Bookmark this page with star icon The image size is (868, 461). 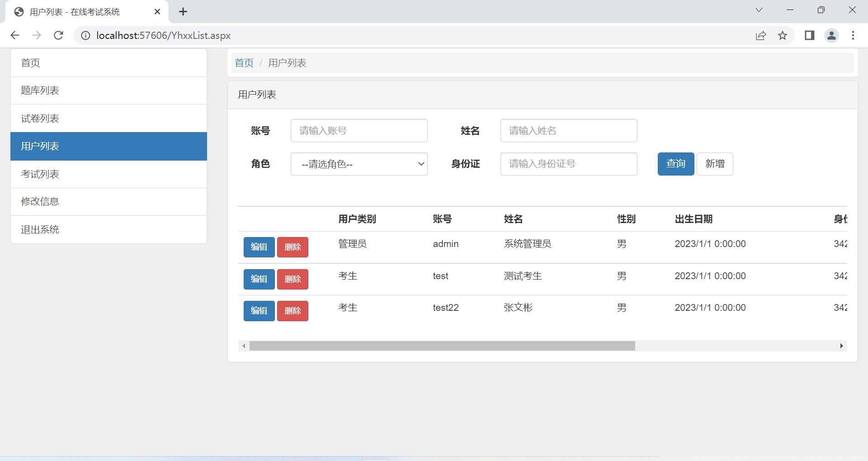[x=783, y=35]
